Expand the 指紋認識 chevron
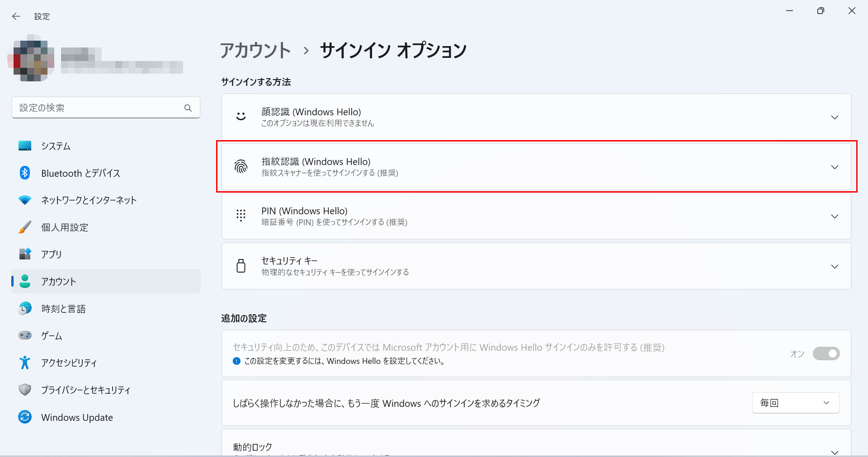Screen dimensions: 868x457 (x=835, y=167)
